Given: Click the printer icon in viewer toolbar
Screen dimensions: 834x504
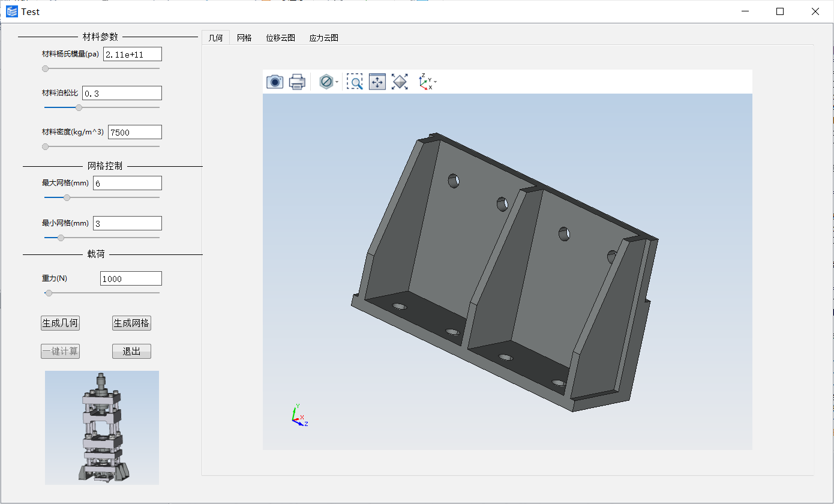Looking at the screenshot, I should tap(298, 82).
